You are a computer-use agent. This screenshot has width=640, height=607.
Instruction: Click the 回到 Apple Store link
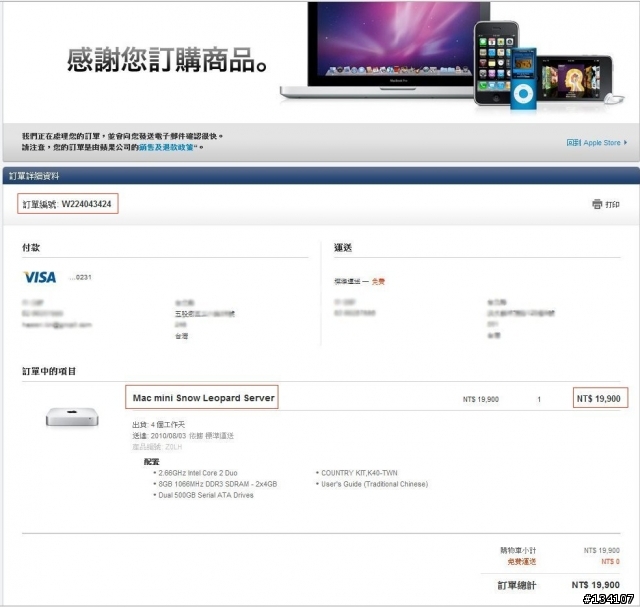(596, 142)
